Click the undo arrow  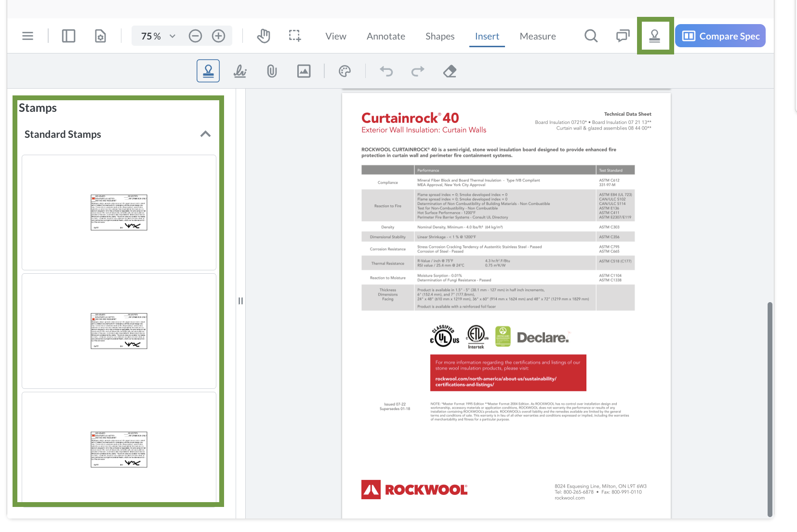coord(386,71)
